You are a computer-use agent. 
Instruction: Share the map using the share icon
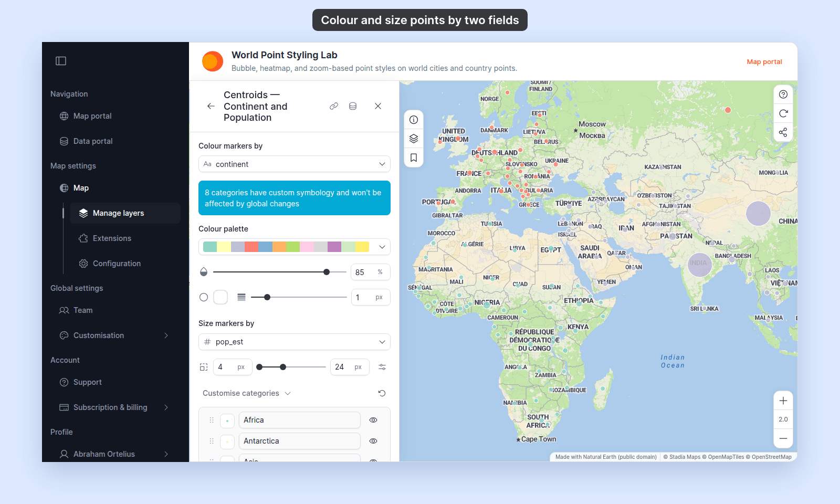pos(783,132)
